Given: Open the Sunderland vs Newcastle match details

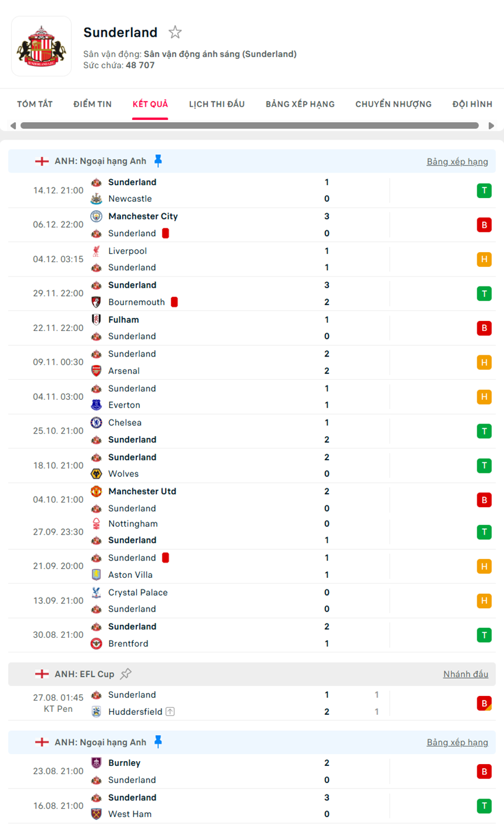Looking at the screenshot, I should (237, 190).
